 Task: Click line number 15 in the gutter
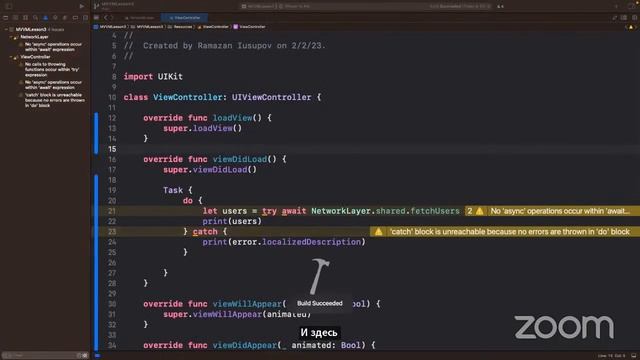pos(112,149)
